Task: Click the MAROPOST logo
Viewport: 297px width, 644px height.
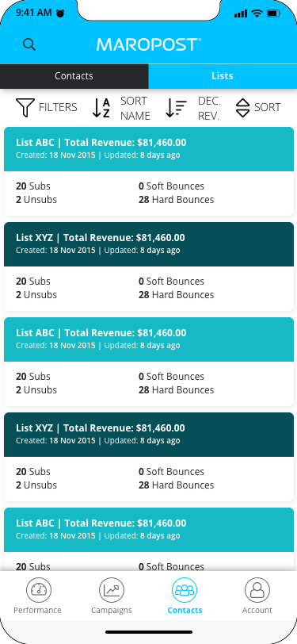Action: tap(149, 44)
